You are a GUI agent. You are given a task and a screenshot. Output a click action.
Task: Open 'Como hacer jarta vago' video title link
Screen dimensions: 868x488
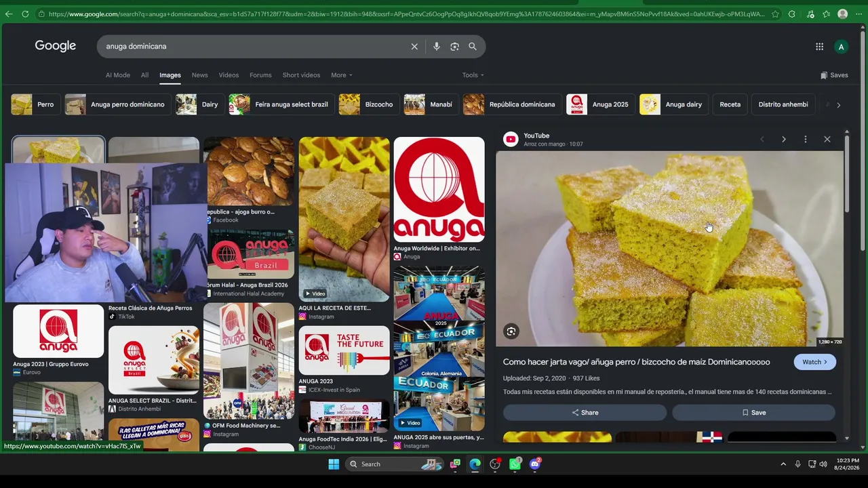click(636, 362)
